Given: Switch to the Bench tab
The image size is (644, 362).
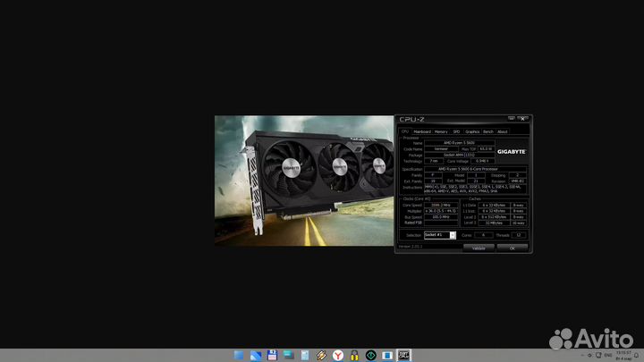Looking at the screenshot, I should 488,131.
